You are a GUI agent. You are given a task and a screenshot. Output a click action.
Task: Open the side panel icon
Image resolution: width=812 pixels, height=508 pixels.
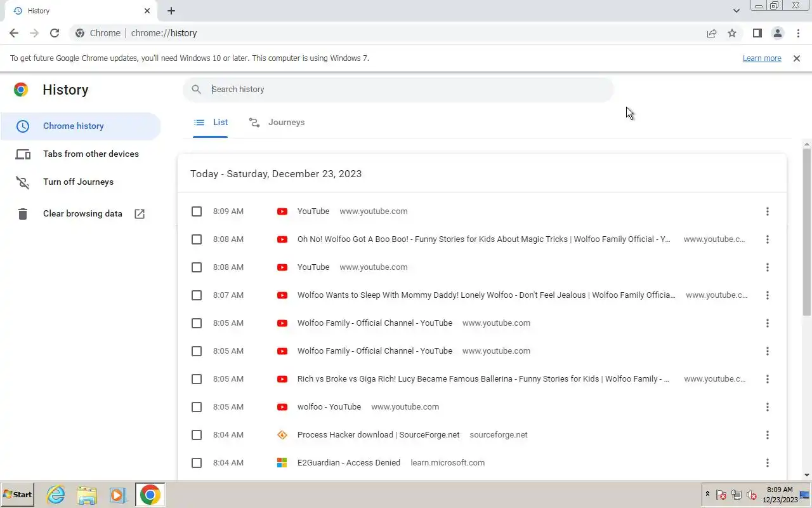[757, 33]
